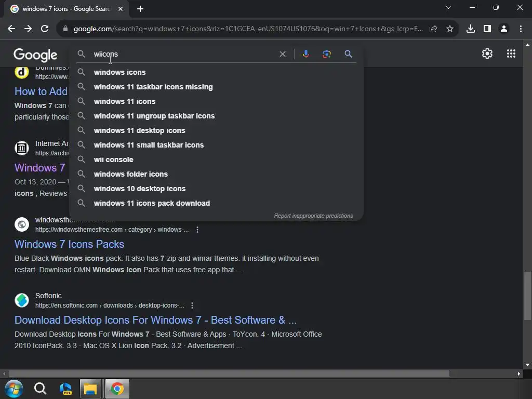Open Chrome downloads icon
This screenshot has width=532, height=399.
pos(471,29)
